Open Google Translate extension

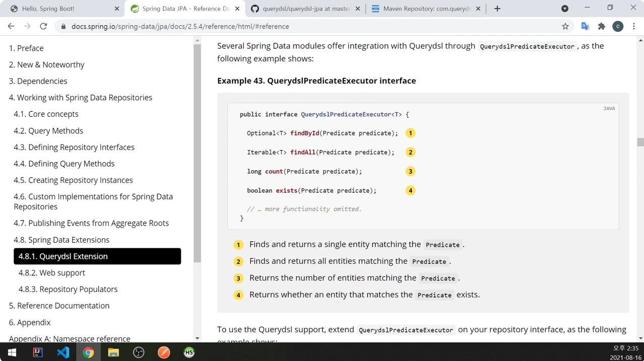585,26
